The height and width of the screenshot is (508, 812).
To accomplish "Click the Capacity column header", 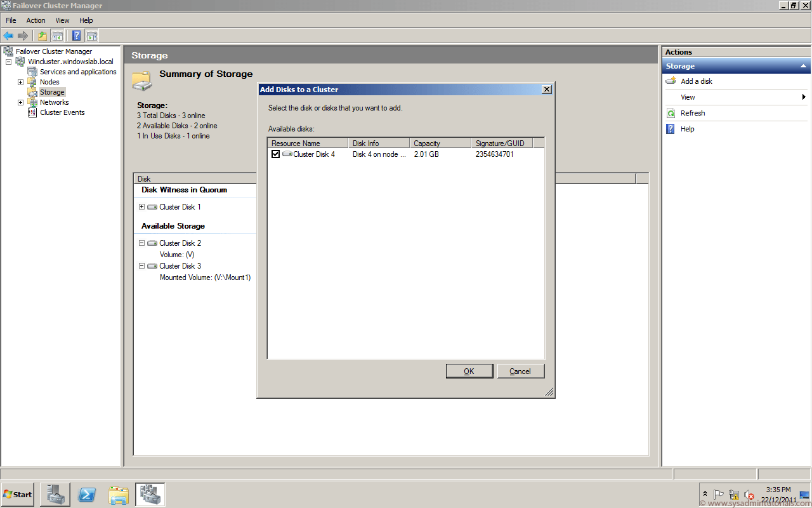I will (424, 142).
